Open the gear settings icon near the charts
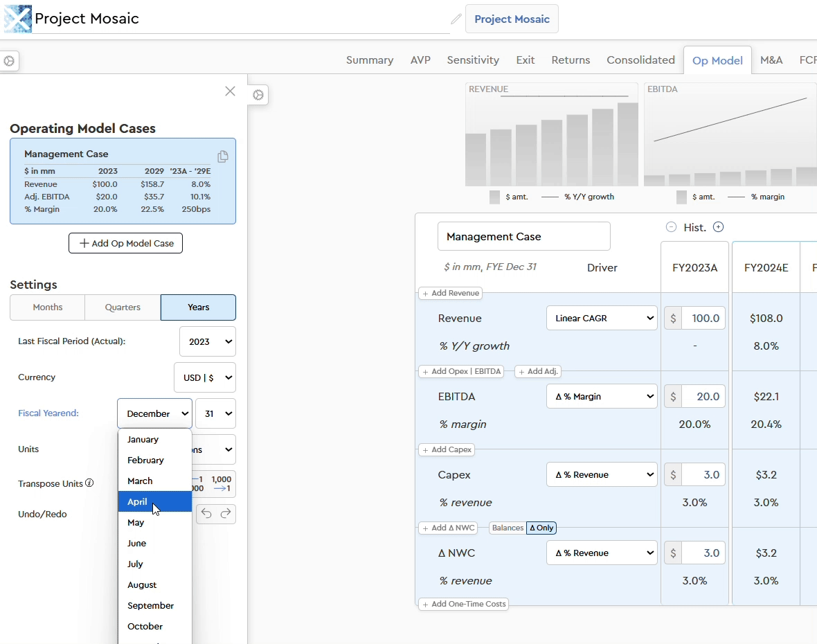 [x=258, y=96]
